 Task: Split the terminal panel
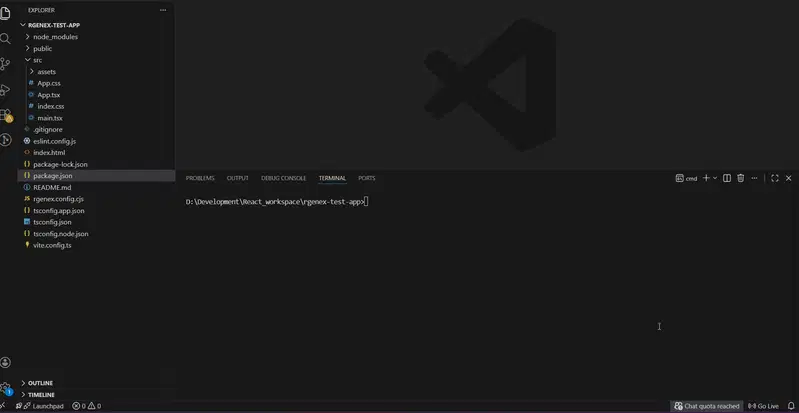tap(727, 178)
